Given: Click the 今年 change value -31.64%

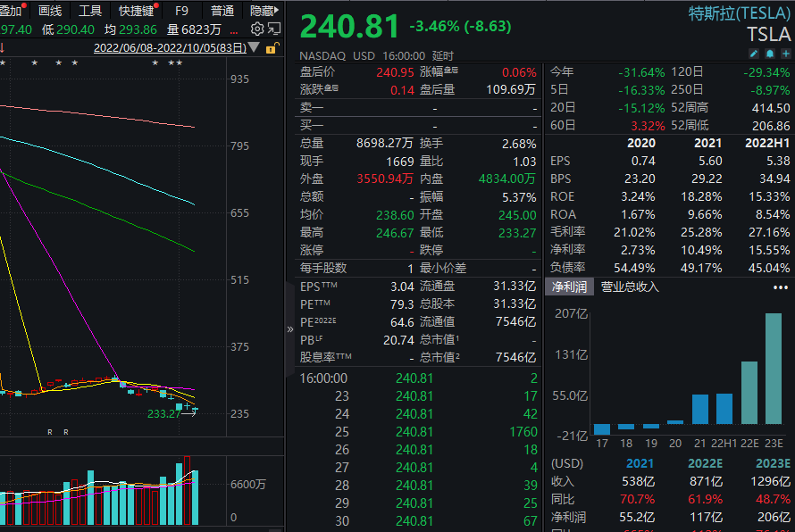Looking at the screenshot, I should pyautogui.click(x=641, y=72).
